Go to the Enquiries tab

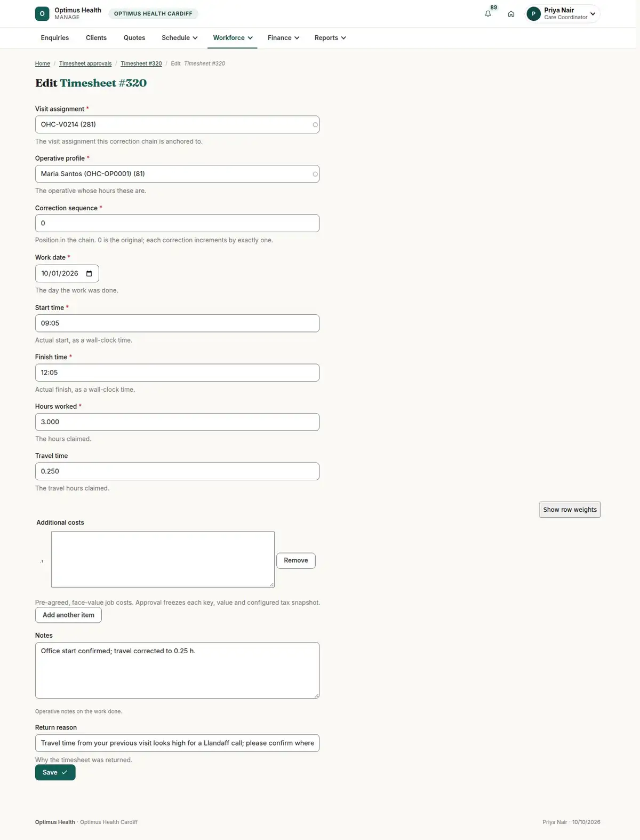(x=55, y=38)
